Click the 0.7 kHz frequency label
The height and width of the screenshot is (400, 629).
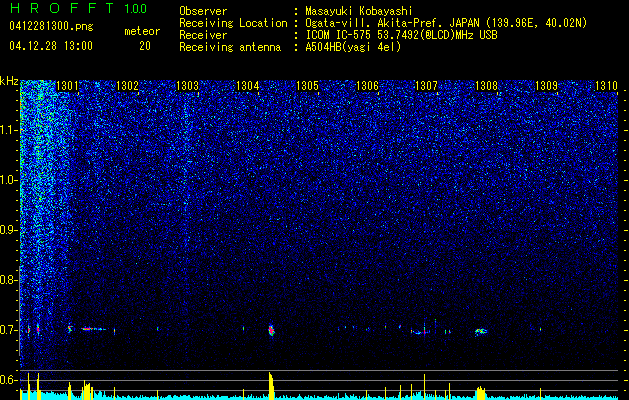click(x=9, y=330)
